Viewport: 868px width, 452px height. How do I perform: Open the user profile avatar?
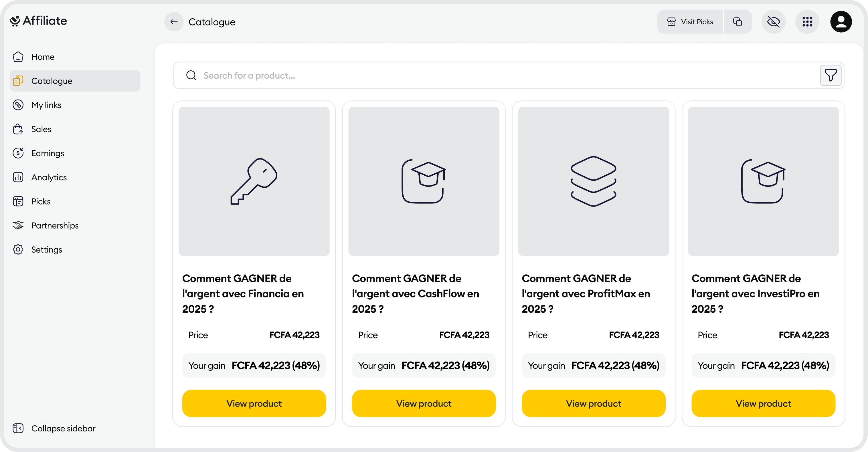841,22
